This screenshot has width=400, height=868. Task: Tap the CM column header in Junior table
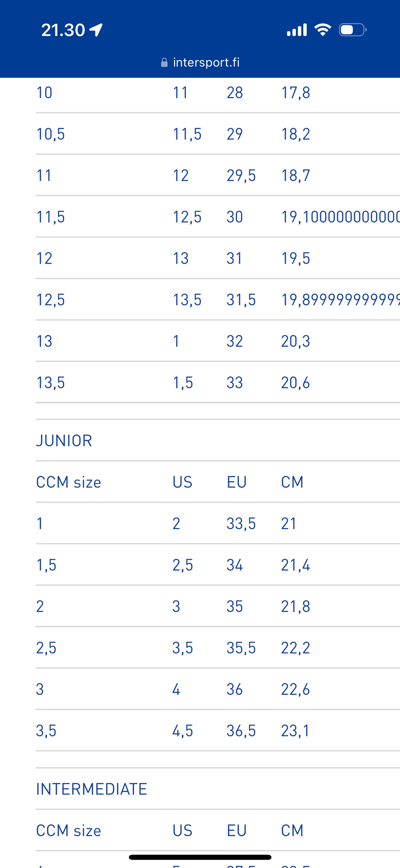[292, 482]
